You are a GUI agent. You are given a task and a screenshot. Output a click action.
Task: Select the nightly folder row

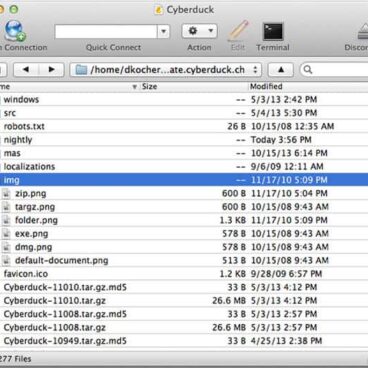click(184, 140)
